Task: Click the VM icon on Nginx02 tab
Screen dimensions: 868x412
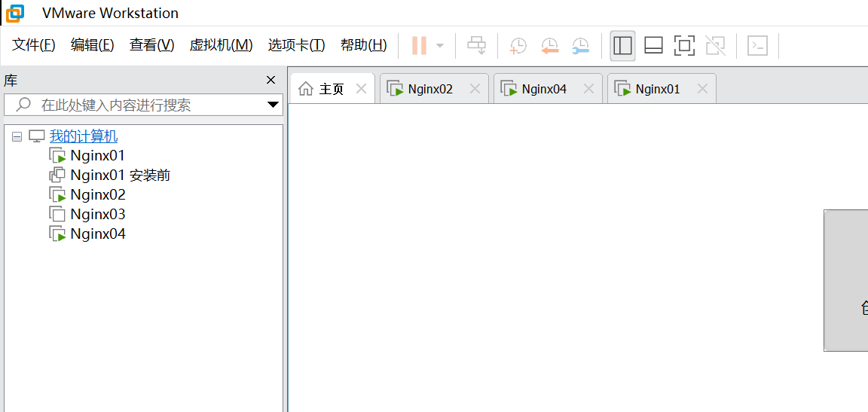Action: coord(395,88)
